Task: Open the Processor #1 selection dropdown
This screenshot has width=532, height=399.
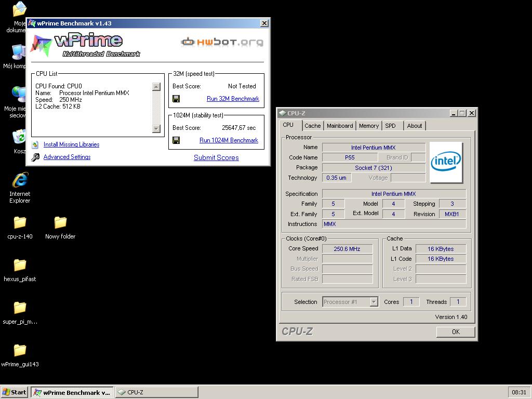Action: [374, 302]
